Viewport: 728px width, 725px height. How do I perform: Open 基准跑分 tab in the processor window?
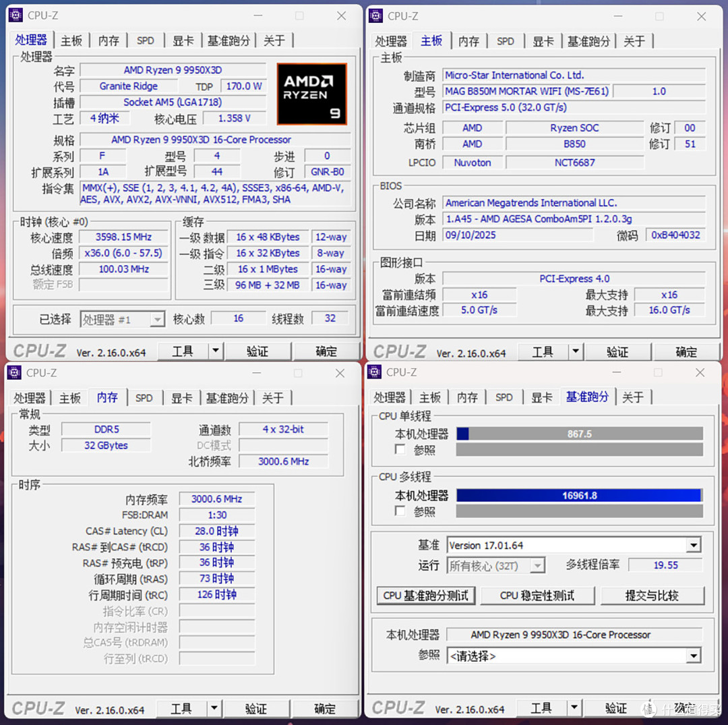coord(229,41)
